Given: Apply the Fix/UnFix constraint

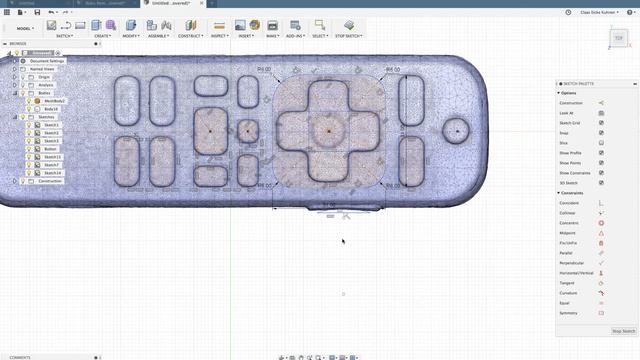Looking at the screenshot, I should (601, 243).
